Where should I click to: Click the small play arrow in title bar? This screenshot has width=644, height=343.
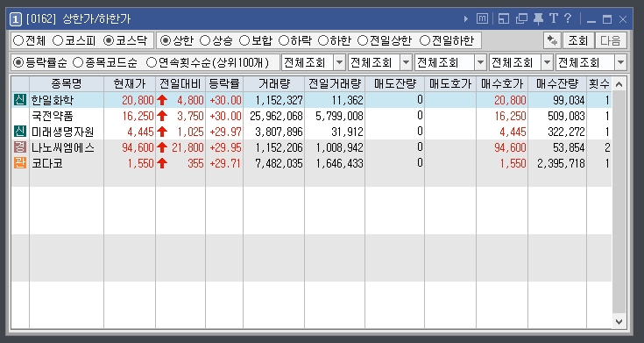[x=466, y=19]
